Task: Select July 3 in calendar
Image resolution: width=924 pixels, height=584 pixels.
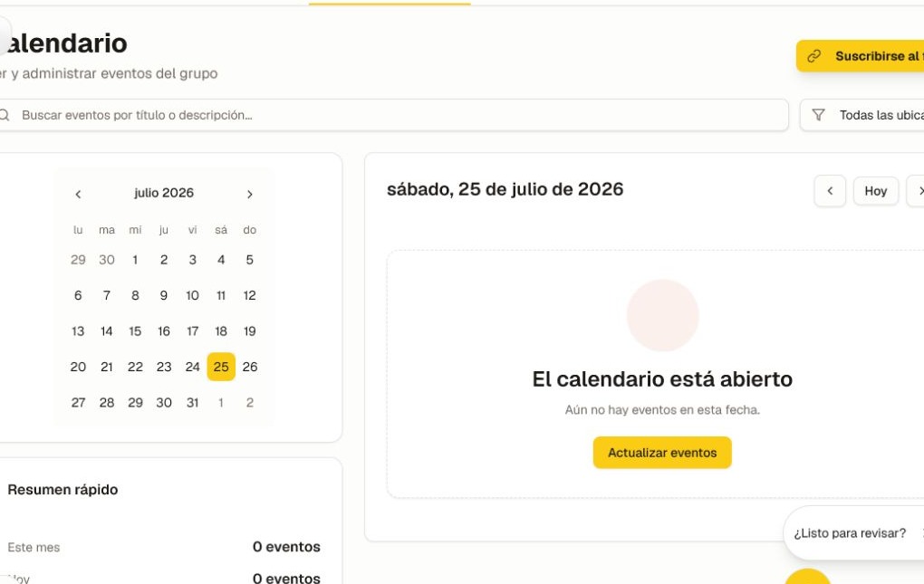Action: point(193,260)
